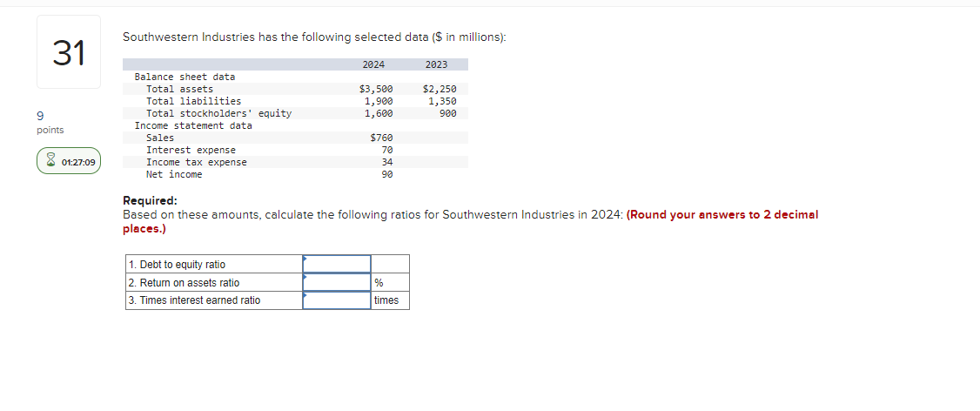Viewport: 980px width, 411px height.
Task: Click the 'Income statement data' heading
Action: point(193,125)
